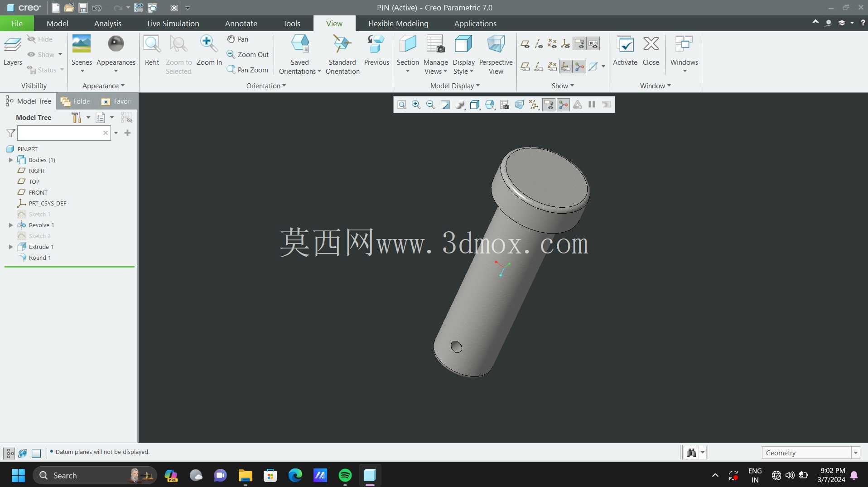Return to the Previous orientation
This screenshot has width=868, height=487.
pyautogui.click(x=376, y=51)
